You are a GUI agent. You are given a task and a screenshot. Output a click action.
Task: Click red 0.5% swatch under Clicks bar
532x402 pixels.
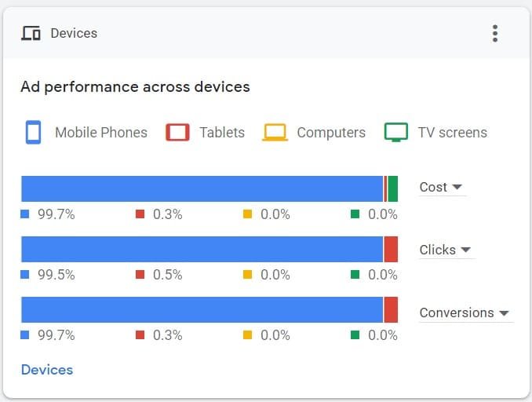tap(140, 275)
